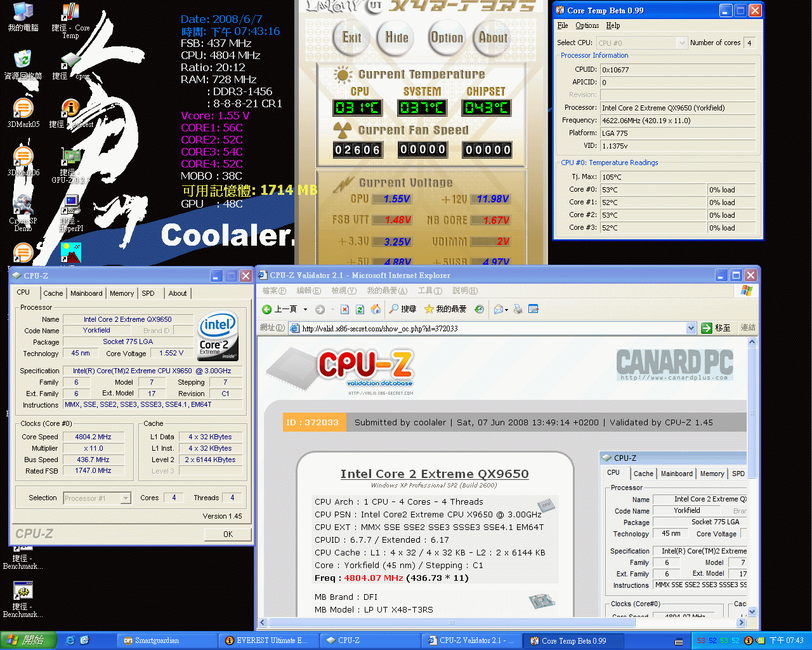The width and height of the screenshot is (812, 650).
Task: Click the IE History icon
Action: 480,309
